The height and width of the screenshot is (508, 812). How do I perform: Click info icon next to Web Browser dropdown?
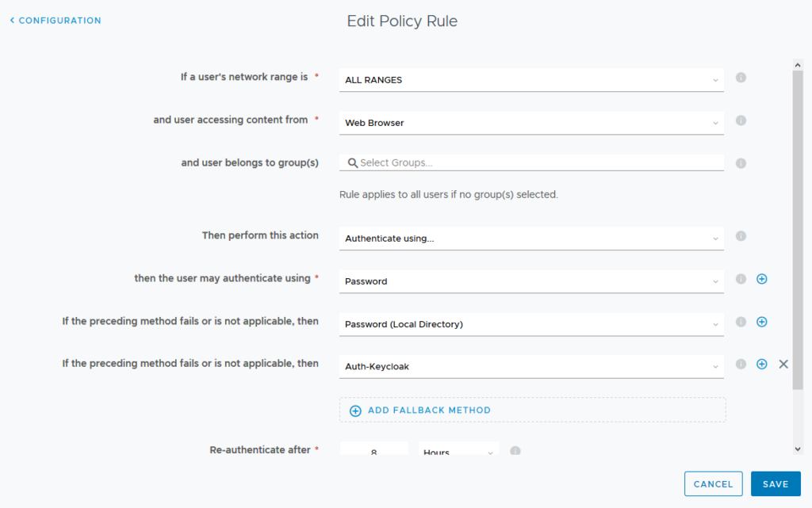pos(741,120)
